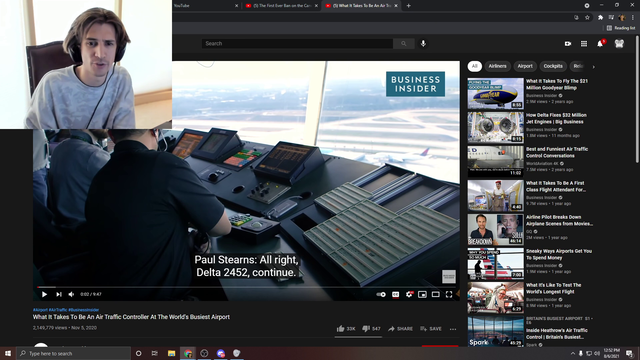
Task: Toggle closed captions (CC) button
Action: click(396, 294)
